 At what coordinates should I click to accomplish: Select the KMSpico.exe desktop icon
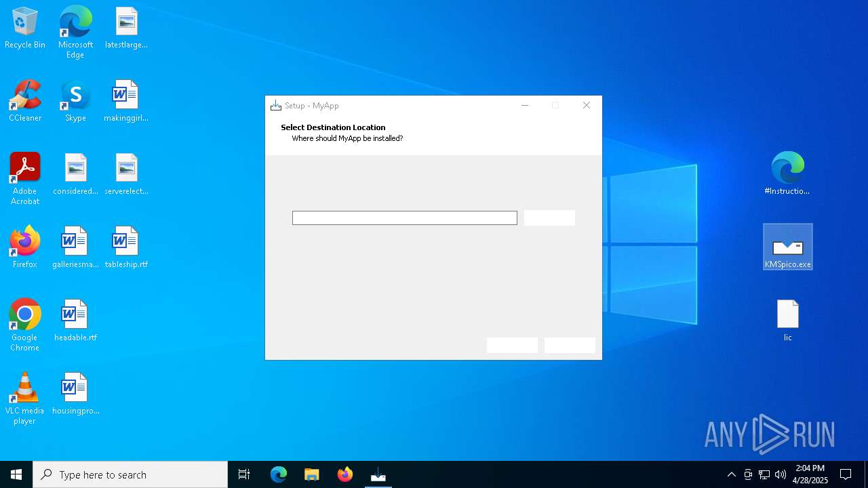787,247
